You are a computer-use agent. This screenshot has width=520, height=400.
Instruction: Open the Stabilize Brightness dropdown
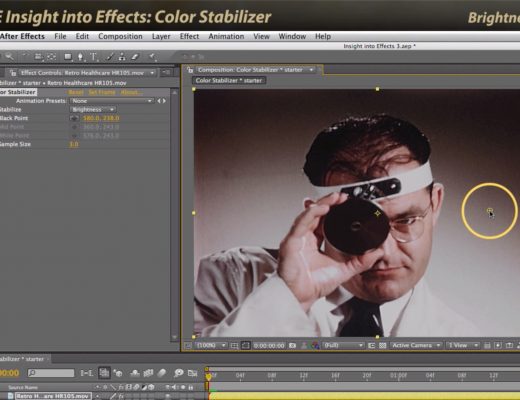(x=93, y=109)
